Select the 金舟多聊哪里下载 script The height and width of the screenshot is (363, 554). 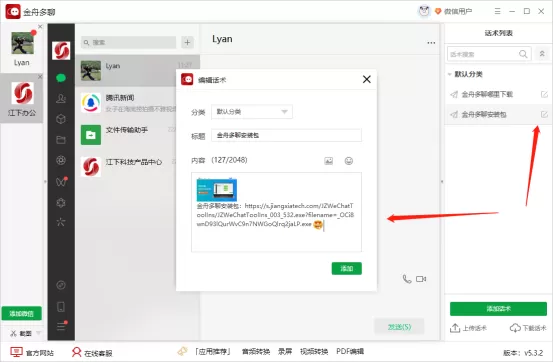coord(487,94)
